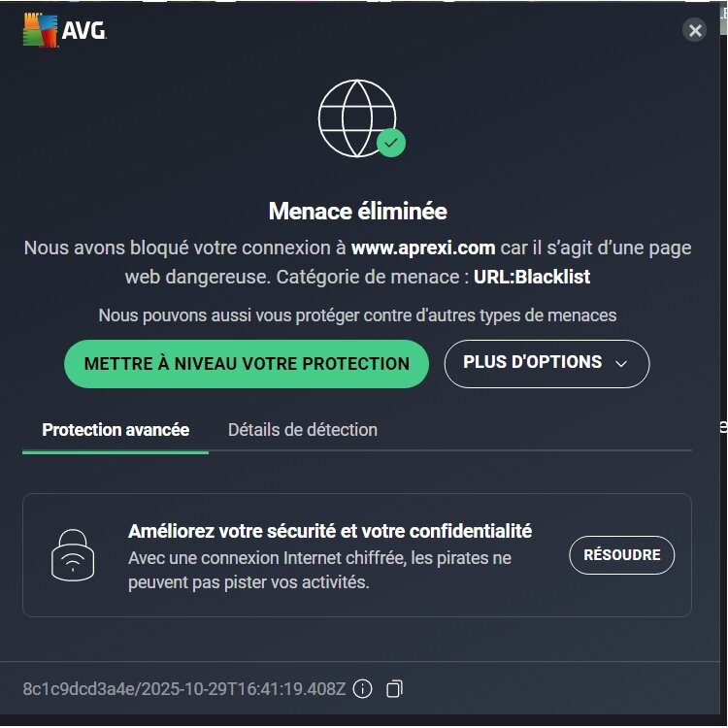This screenshot has width=728, height=728.
Task: Close the AVG threat alert dialog
Action: [695, 30]
